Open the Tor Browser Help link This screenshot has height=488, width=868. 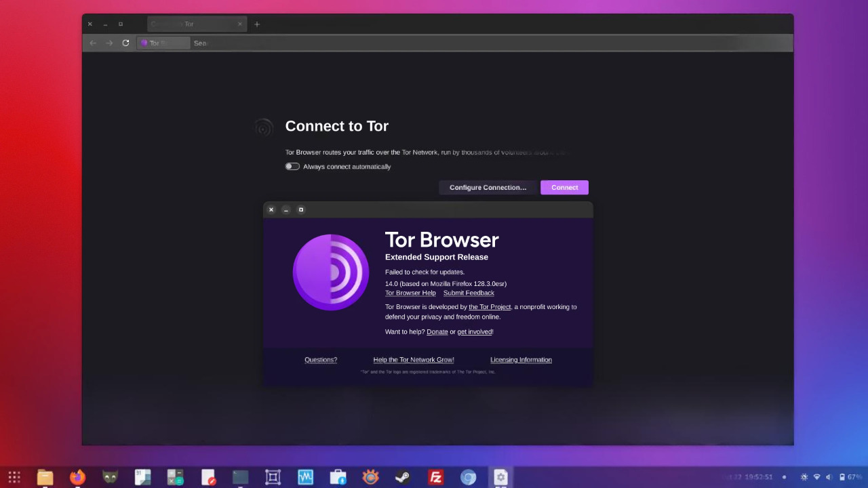tap(410, 293)
